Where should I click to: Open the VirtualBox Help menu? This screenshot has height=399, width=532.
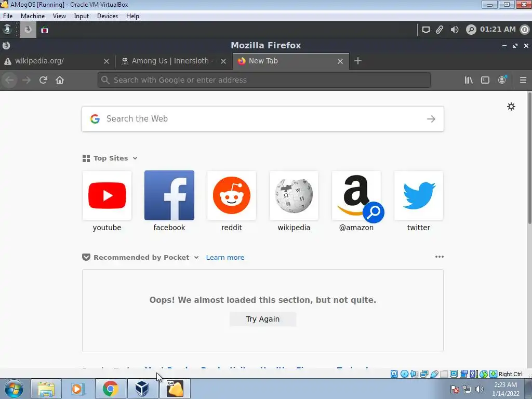point(132,16)
